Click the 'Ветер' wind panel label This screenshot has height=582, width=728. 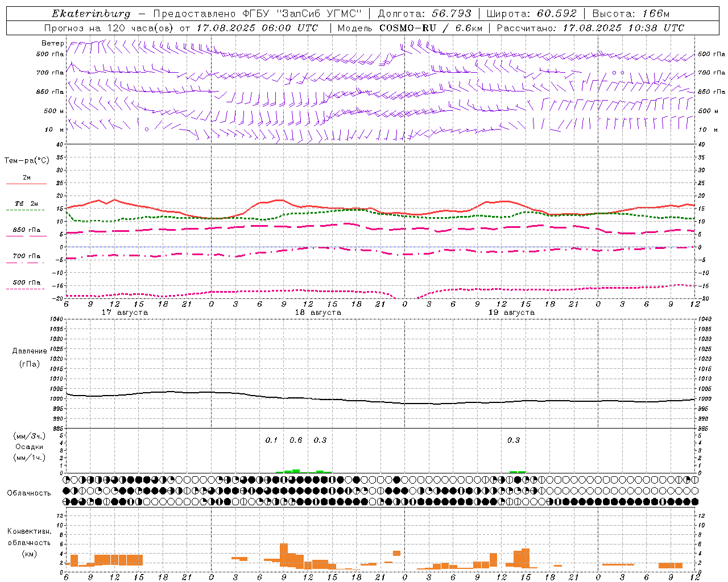click(x=53, y=43)
